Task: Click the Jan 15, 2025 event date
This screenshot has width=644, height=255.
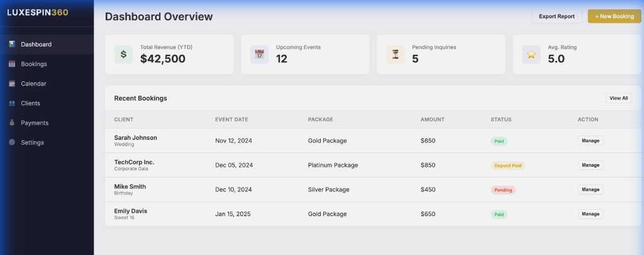Action: [x=233, y=214]
